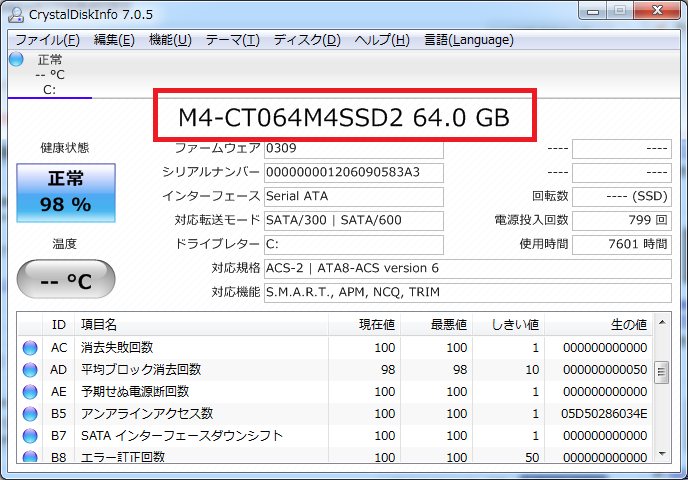Minimize the CrystalDiskInfo window
688x480 pixels.
[593, 11]
